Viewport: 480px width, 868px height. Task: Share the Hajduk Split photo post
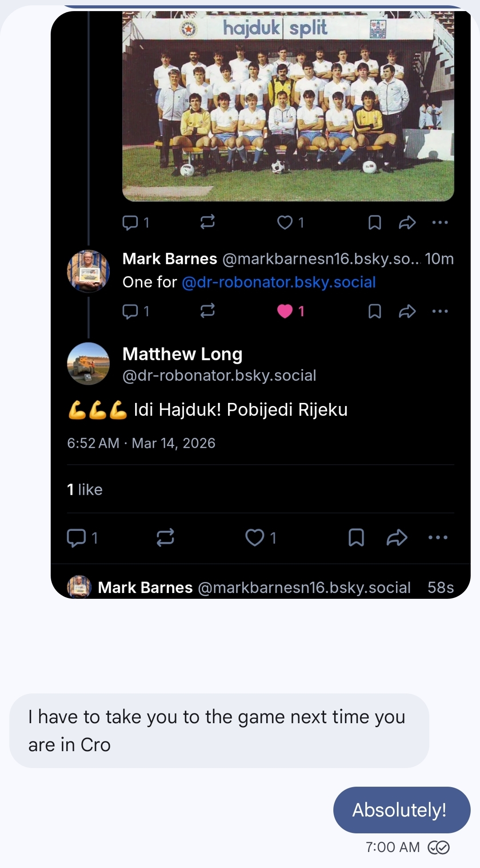pos(407,222)
